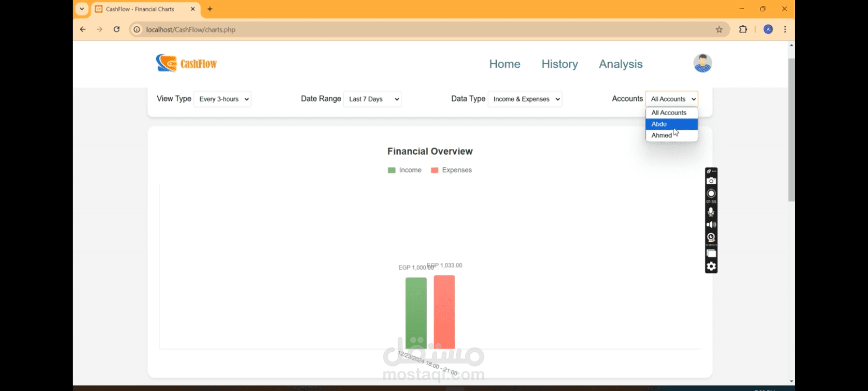This screenshot has height=391, width=868.
Task: Click the CashFlow wallet logo
Action: coord(186,64)
